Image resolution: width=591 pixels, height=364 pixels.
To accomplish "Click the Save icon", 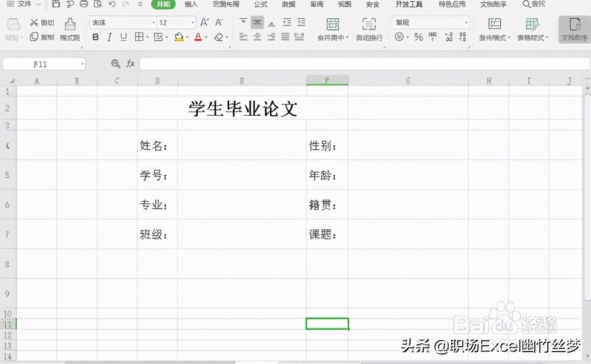I will tap(56, 4).
